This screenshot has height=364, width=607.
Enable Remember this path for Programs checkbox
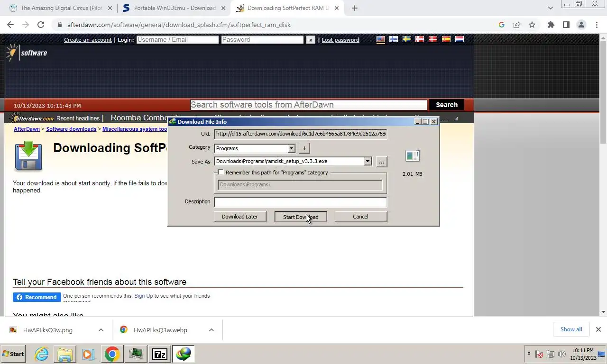221,173
